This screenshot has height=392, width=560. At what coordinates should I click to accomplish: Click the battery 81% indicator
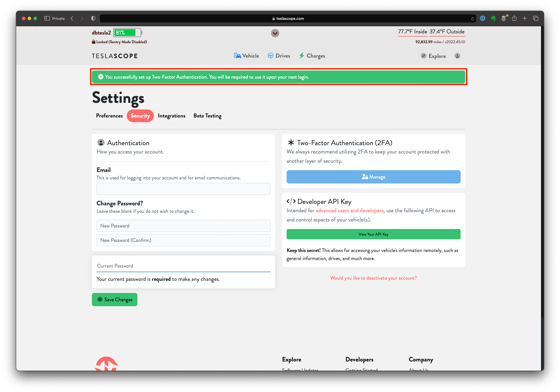pos(127,33)
